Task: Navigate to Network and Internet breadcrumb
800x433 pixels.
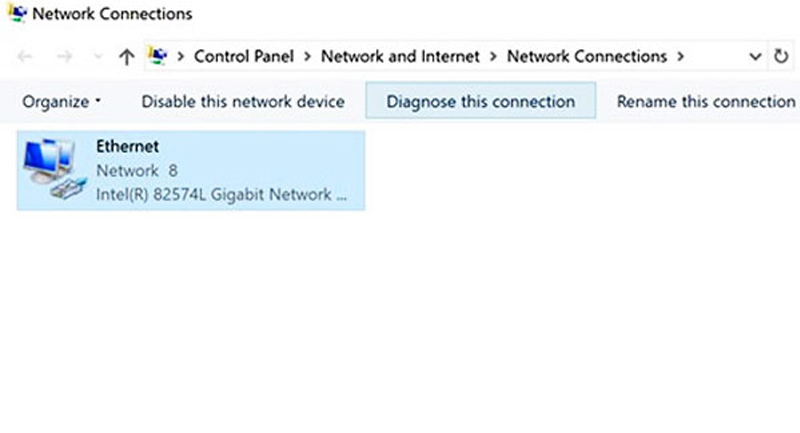Action: pos(401,56)
